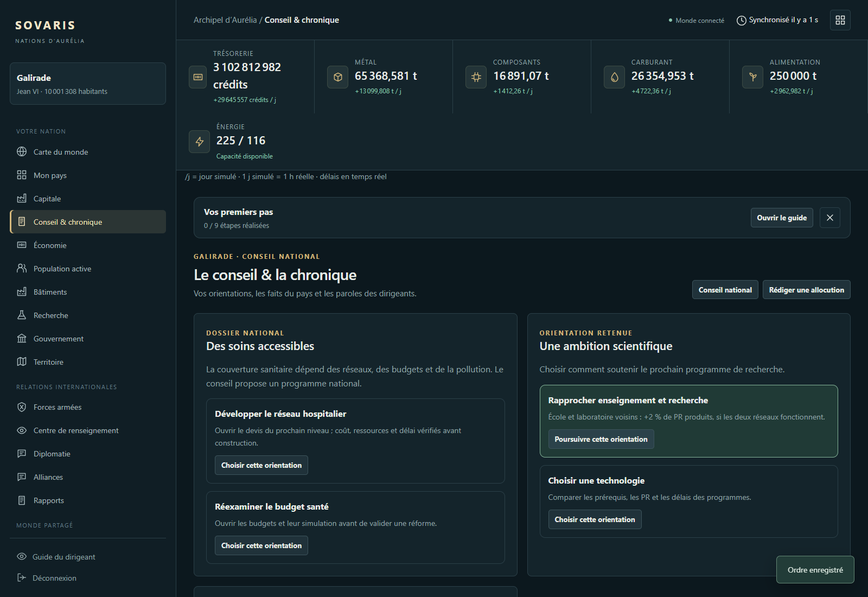Click the Population active people icon
This screenshot has width=868, height=597.
[22, 268]
